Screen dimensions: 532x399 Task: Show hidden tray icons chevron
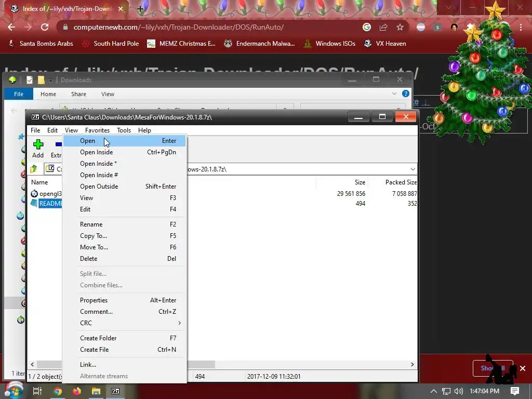point(434,391)
